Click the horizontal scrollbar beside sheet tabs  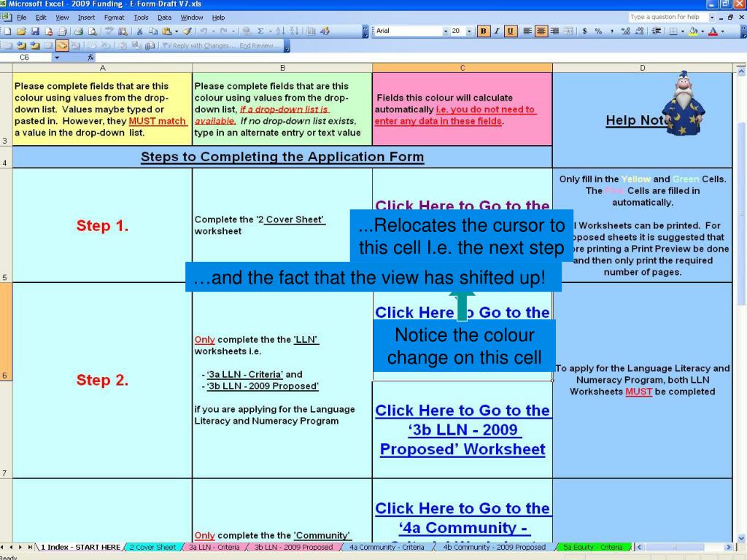(684, 547)
